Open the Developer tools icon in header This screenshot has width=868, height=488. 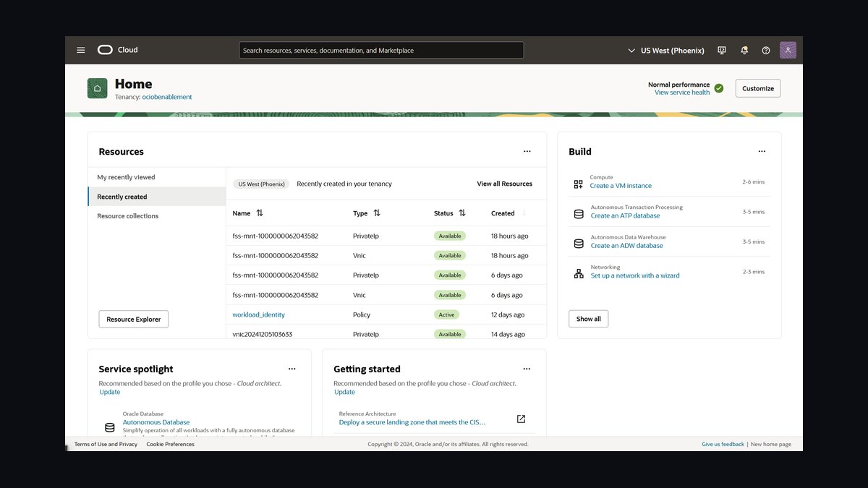coord(722,50)
